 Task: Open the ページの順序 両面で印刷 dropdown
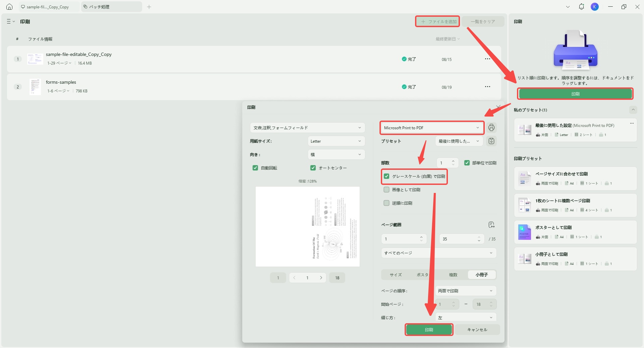[466, 291]
